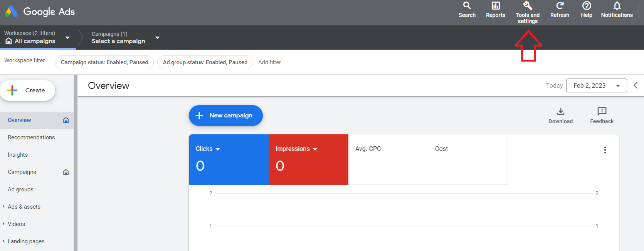Click Add filter
This screenshot has height=251, width=644.
click(269, 62)
